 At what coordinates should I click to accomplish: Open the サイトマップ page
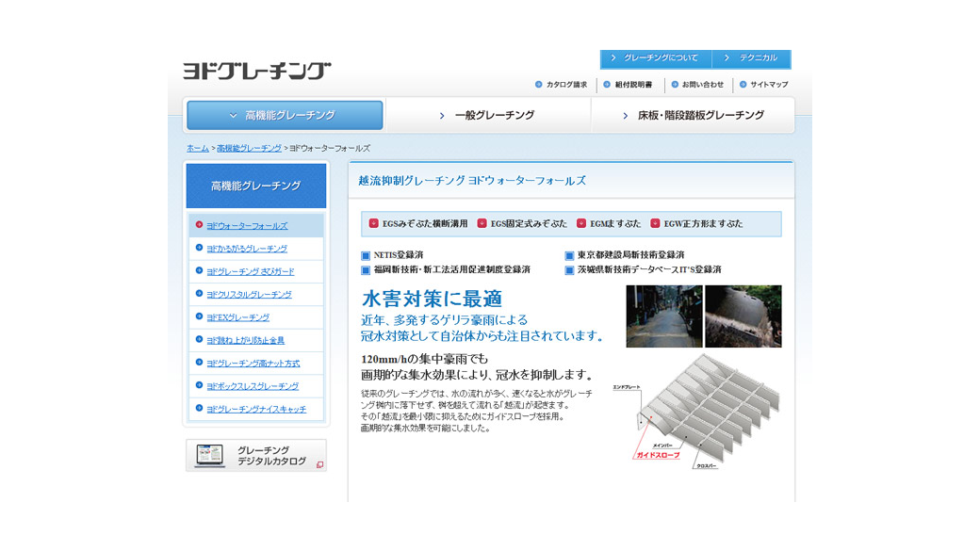772,84
